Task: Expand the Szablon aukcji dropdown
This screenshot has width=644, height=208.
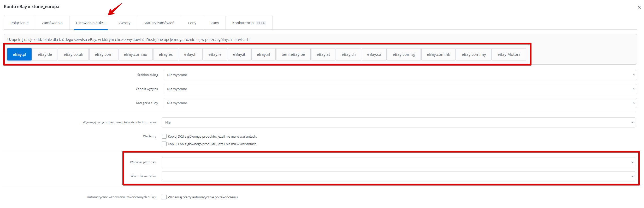Action: [400, 75]
